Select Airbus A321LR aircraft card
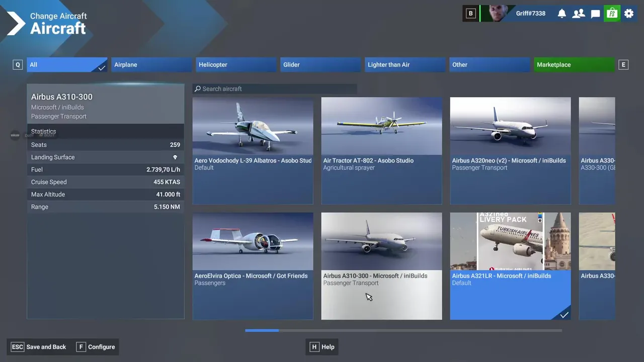Image resolution: width=644 pixels, height=362 pixels. 510,266
